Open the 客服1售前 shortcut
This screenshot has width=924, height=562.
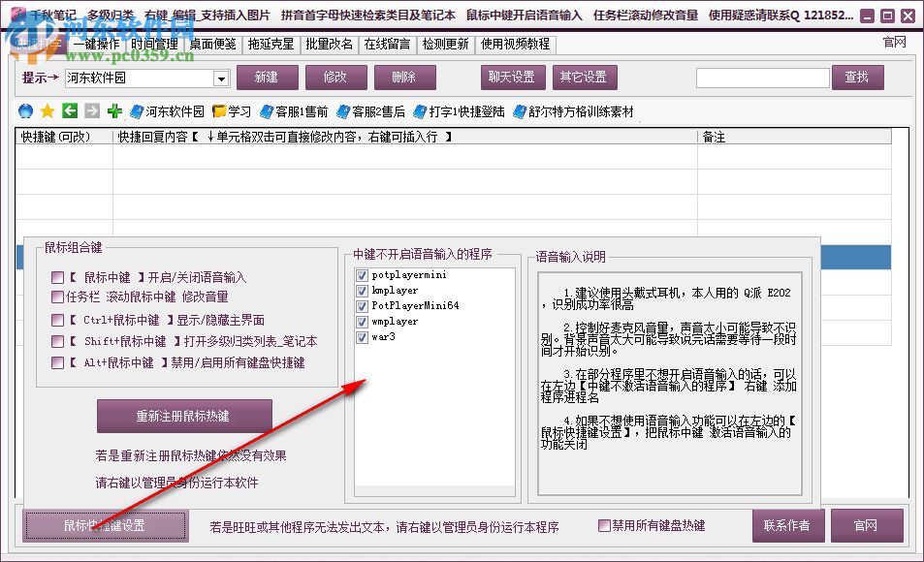299,110
